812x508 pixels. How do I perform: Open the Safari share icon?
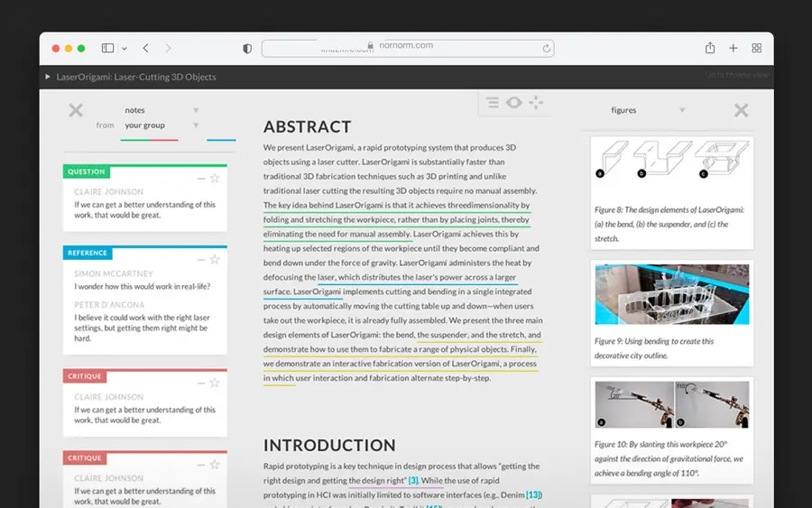tap(710, 48)
